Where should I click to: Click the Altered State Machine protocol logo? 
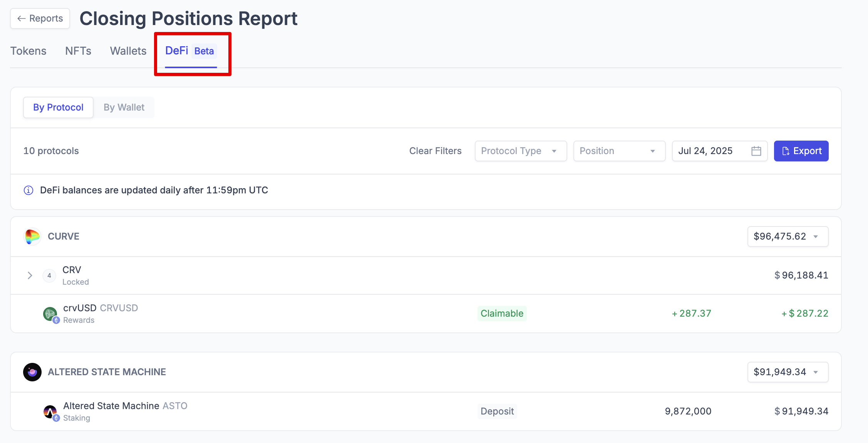point(32,372)
